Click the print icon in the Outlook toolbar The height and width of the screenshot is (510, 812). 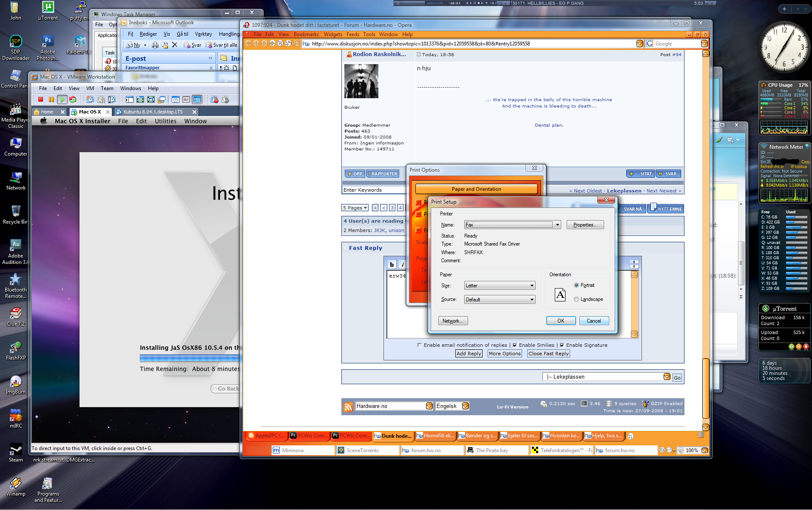[x=155, y=45]
